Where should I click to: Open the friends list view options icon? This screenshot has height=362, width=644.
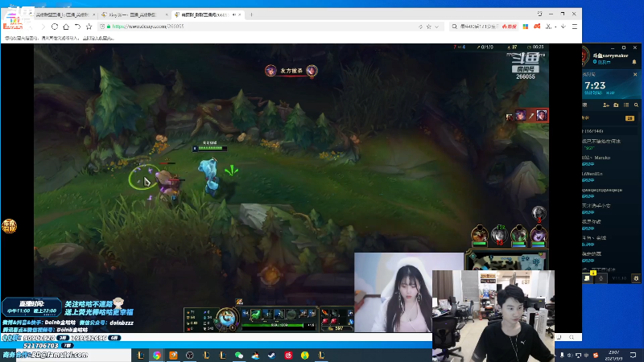(626, 105)
